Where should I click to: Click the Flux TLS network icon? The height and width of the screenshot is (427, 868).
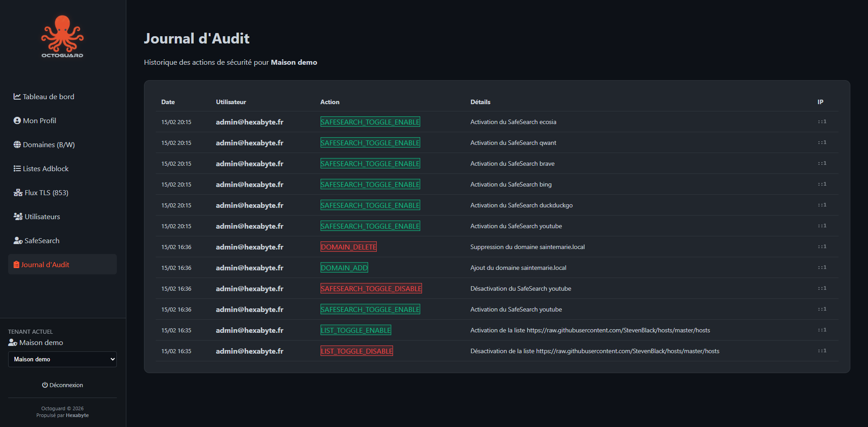18,192
